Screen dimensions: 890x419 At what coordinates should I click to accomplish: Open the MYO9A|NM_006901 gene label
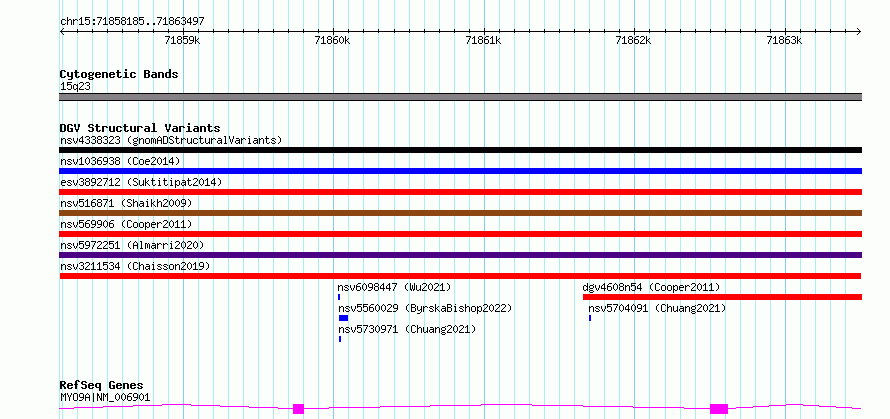pyautogui.click(x=105, y=397)
